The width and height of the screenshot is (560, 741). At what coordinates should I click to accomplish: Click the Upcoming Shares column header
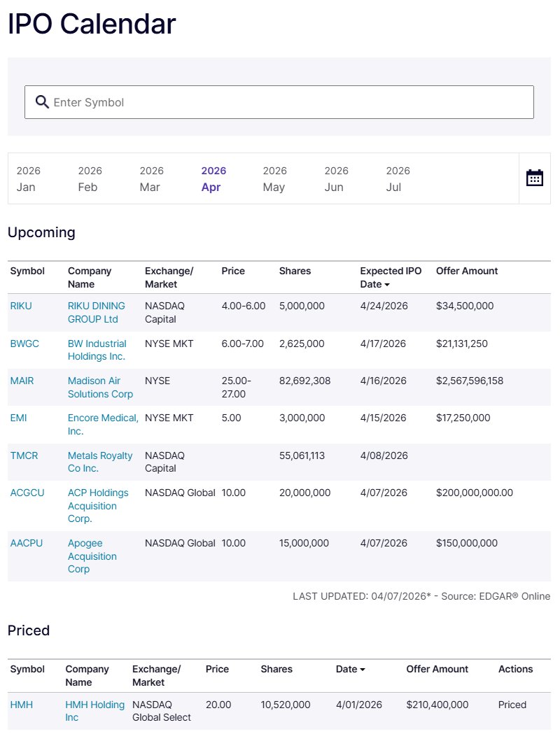(295, 271)
